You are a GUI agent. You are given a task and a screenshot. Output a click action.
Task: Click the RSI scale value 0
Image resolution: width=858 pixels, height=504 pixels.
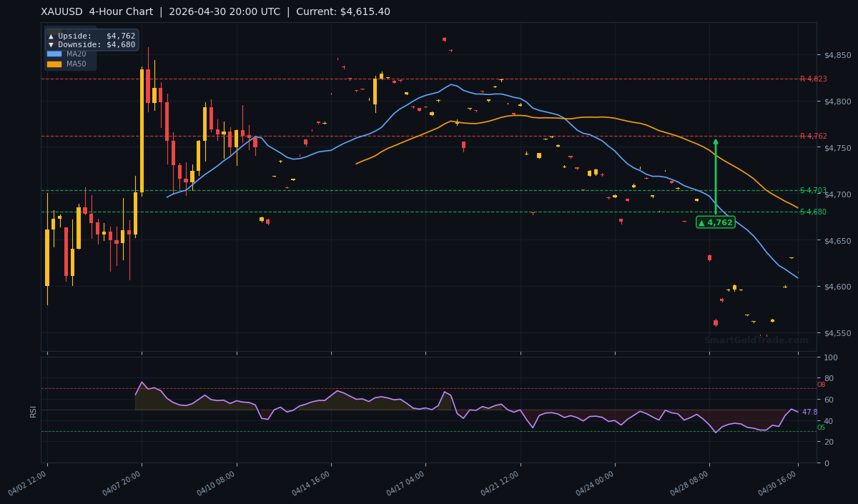[x=827, y=463]
